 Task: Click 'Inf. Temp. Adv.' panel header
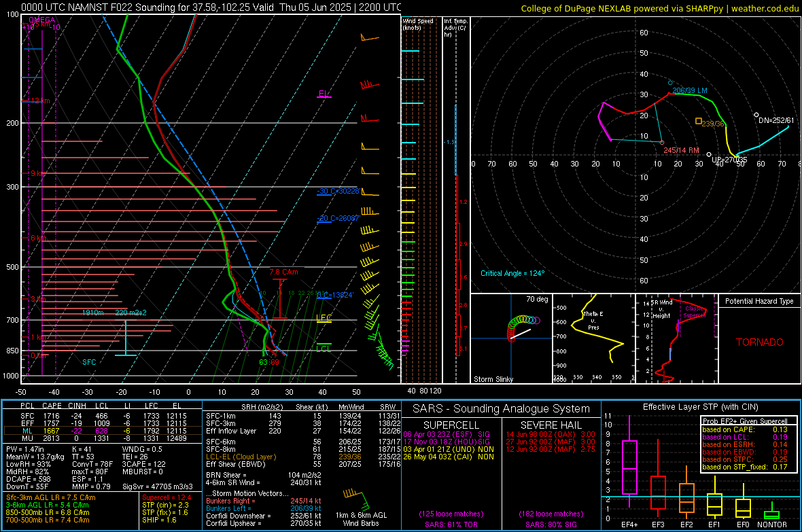click(x=455, y=28)
